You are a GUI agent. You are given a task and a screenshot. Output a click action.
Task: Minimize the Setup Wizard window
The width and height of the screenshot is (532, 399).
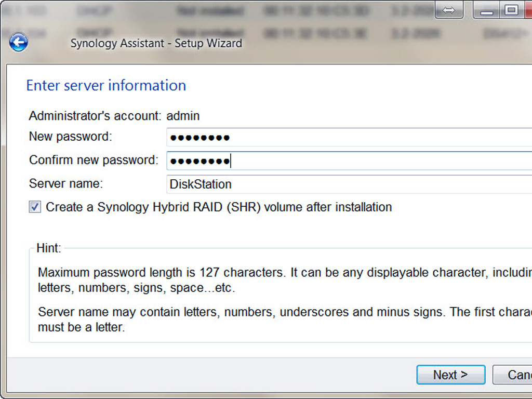coord(486,10)
